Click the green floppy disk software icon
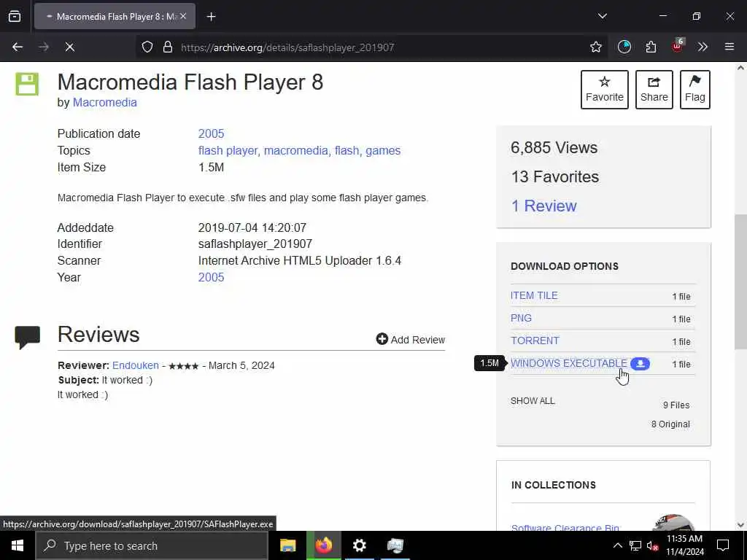Image resolution: width=747 pixels, height=560 pixels. (27, 85)
